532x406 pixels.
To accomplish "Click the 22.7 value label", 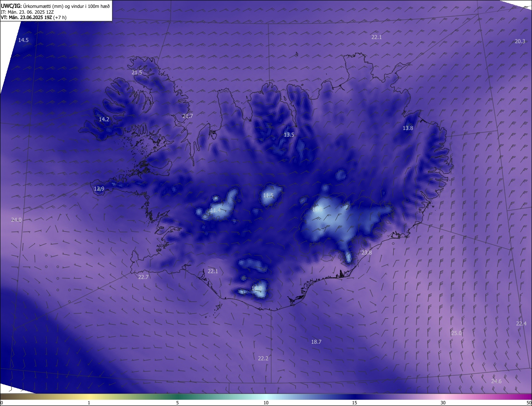I will coord(143,277).
